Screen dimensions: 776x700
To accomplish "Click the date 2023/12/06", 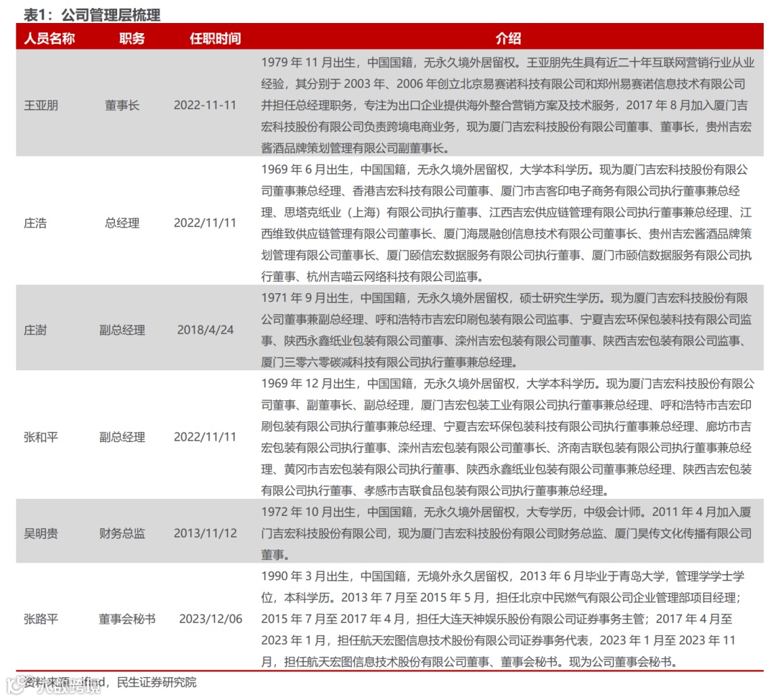I will (x=211, y=619).
